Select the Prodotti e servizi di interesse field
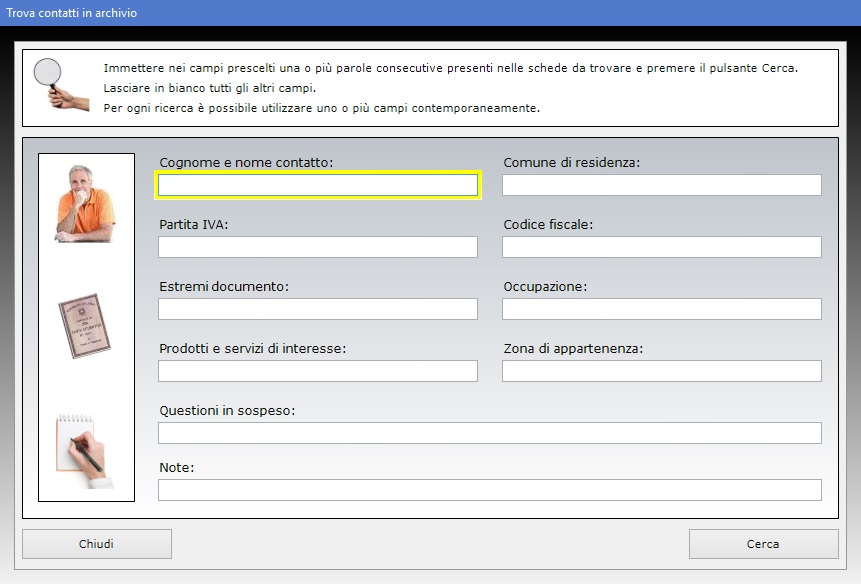 click(318, 371)
